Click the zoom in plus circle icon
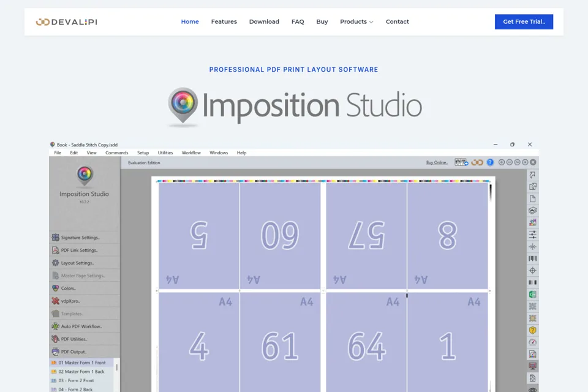588x392 pixels. coord(502,162)
